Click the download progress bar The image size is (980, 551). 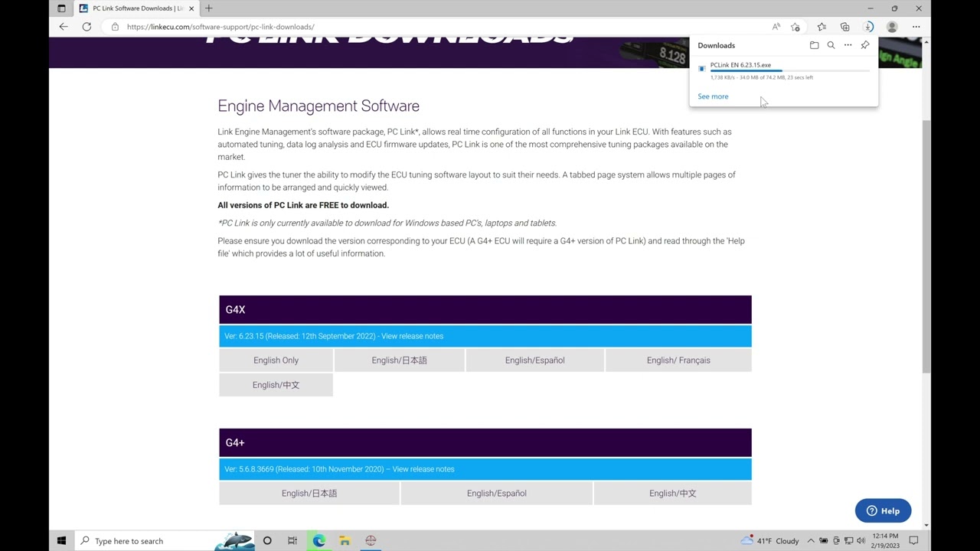point(789,70)
